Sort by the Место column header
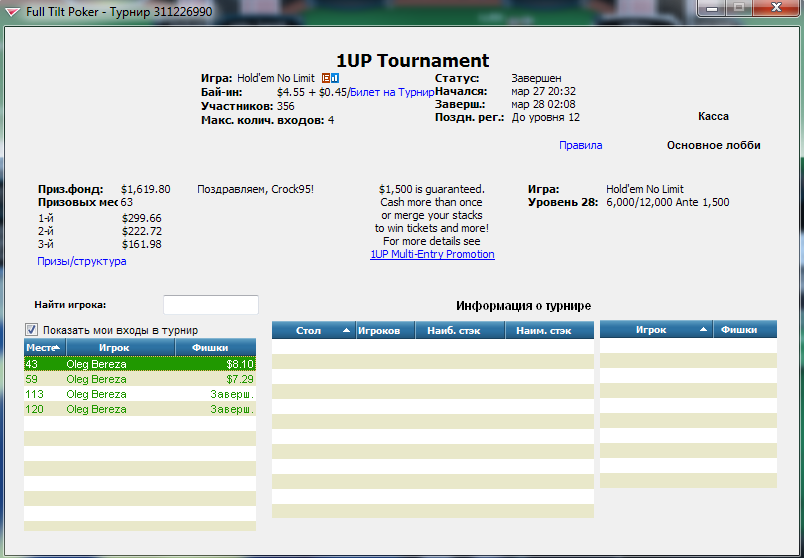 45,347
